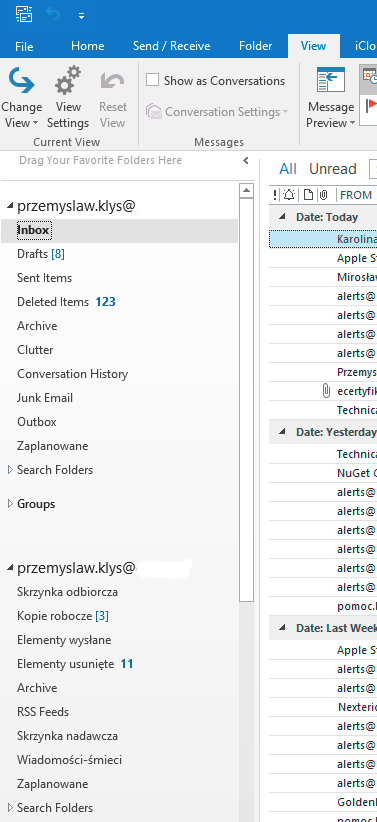Open the Sent Items folder
377x822 pixels.
coord(45,278)
